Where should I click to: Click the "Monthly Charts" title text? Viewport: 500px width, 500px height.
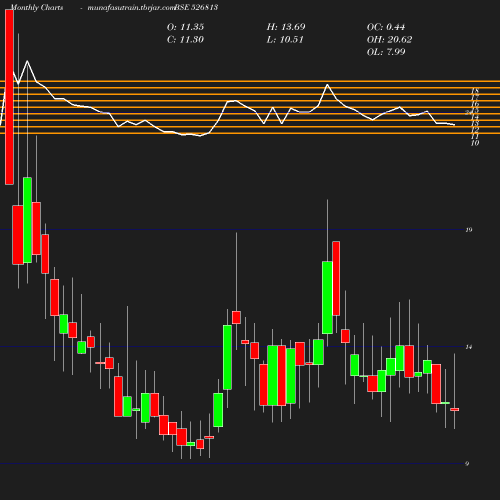(x=37, y=7)
